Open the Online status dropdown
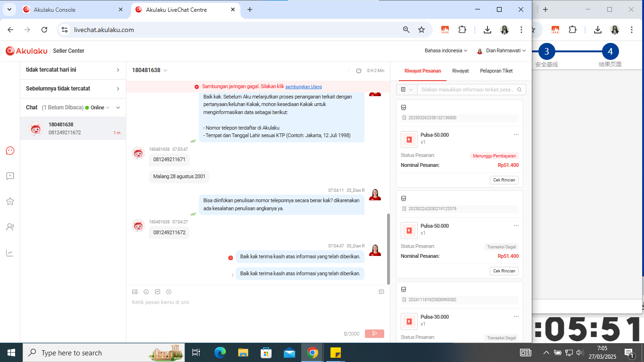This screenshot has height=362, width=644. (98, 107)
